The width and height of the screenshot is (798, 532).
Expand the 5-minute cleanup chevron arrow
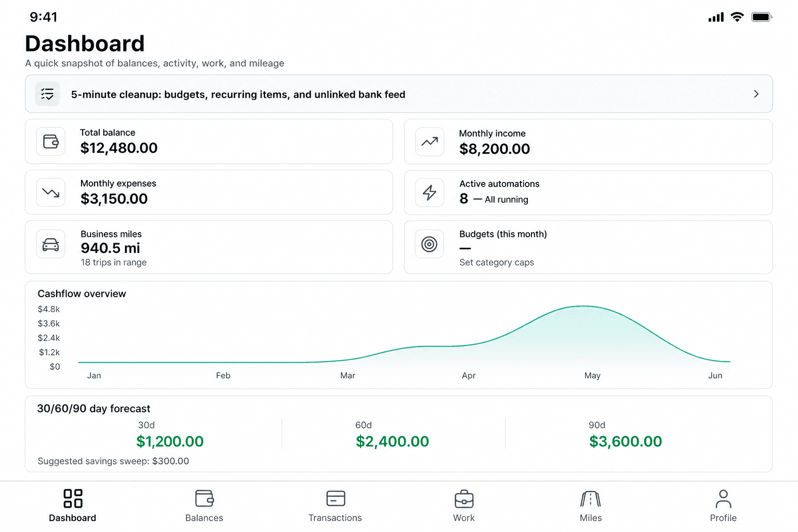(x=756, y=94)
